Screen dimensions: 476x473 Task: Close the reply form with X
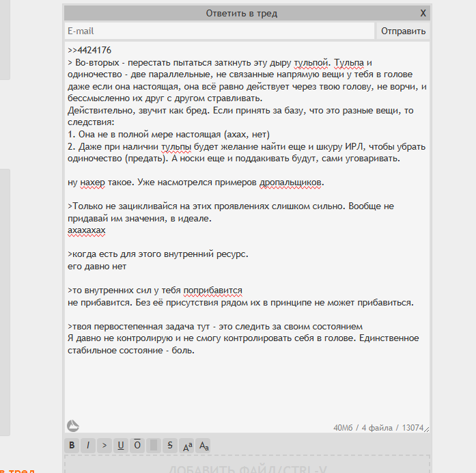(x=423, y=13)
